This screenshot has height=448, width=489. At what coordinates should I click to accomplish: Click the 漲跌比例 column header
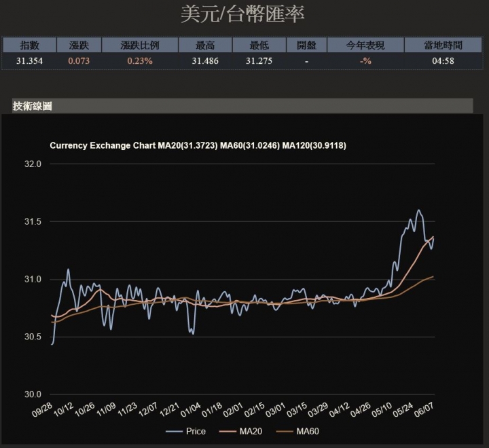(140, 45)
